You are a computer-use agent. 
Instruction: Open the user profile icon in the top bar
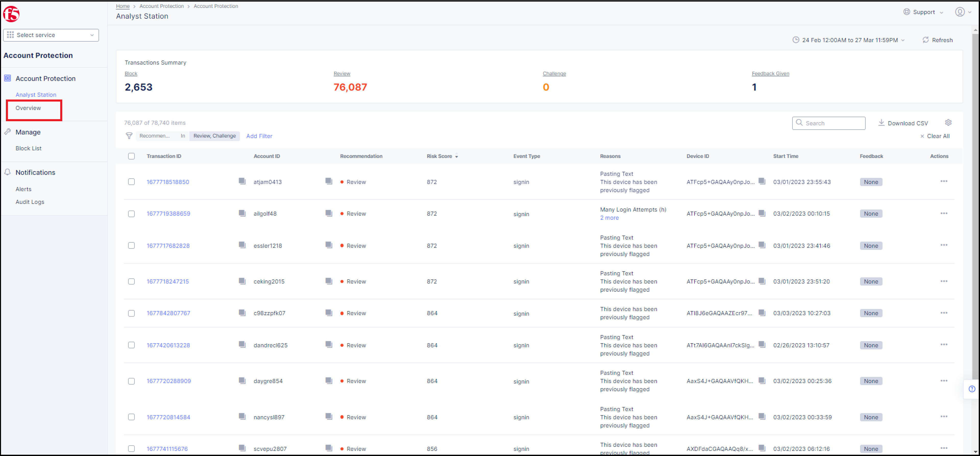(960, 12)
